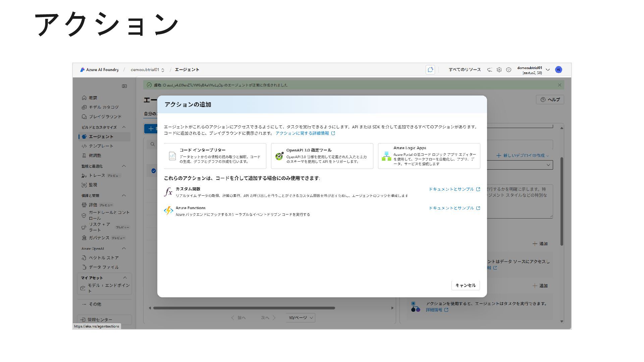Go to the 次へ next page
This screenshot has height=362, width=644.
(x=268, y=318)
